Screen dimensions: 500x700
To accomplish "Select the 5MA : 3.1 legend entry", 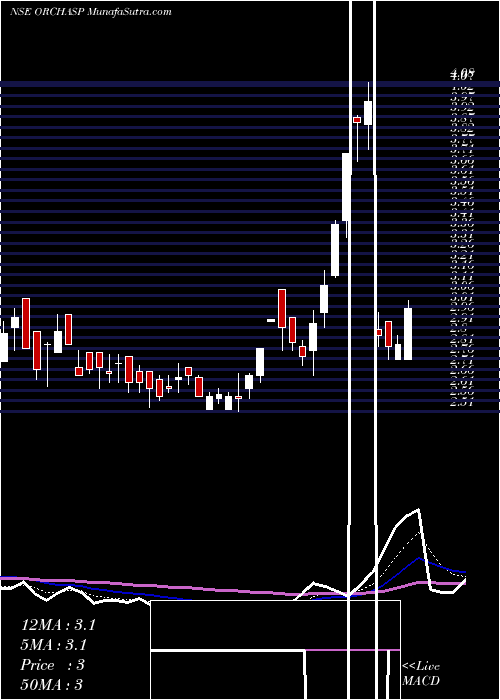I will click(54, 645).
